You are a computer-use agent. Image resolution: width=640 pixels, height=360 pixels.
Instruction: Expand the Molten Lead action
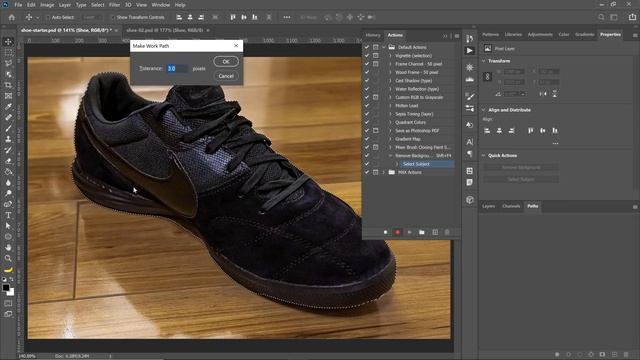tap(390, 106)
